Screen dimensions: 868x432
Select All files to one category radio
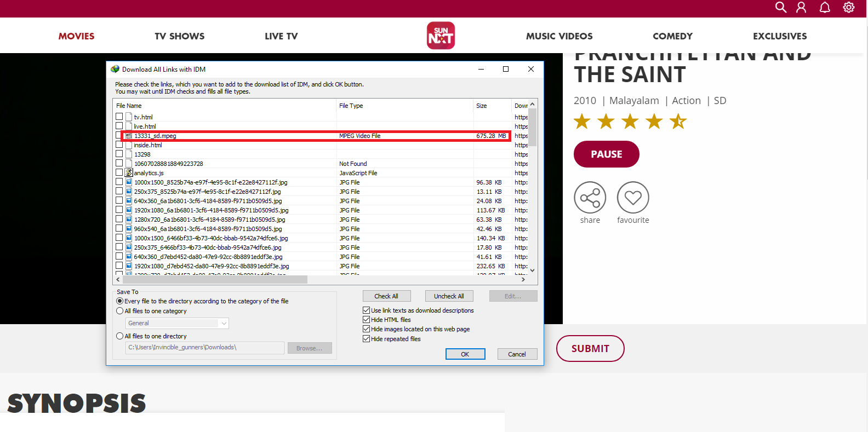[120, 311]
